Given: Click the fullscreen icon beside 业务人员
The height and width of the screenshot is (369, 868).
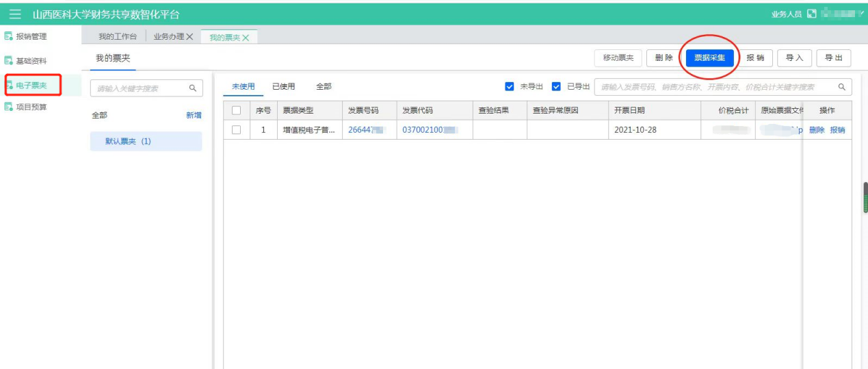Looking at the screenshot, I should point(812,14).
